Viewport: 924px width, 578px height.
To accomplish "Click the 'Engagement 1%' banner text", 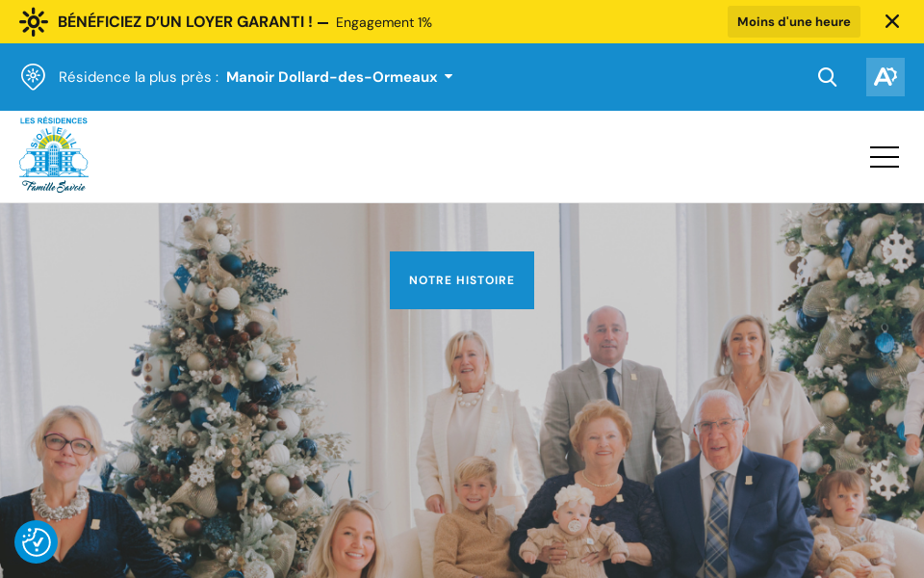I will tap(384, 22).
